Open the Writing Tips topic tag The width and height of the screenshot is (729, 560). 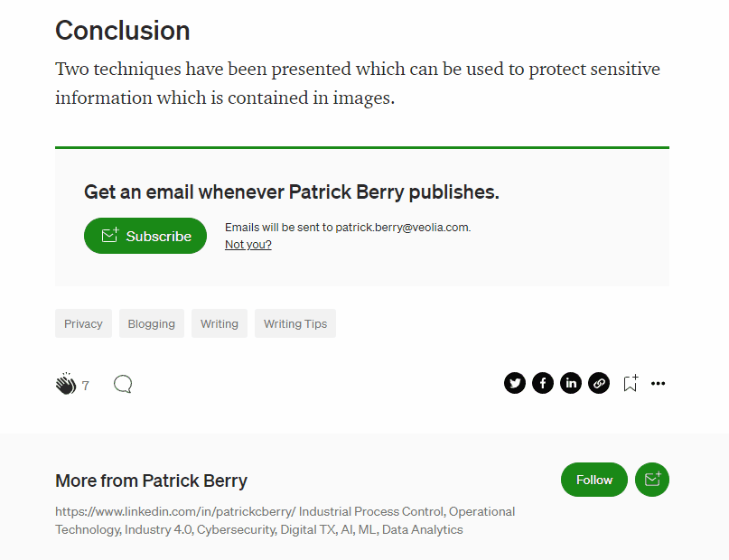point(295,323)
